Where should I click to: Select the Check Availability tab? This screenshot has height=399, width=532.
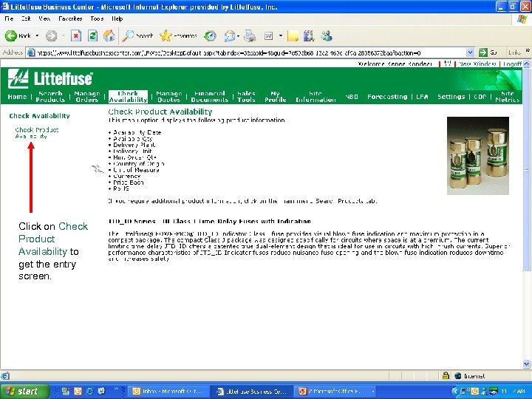(x=128, y=96)
